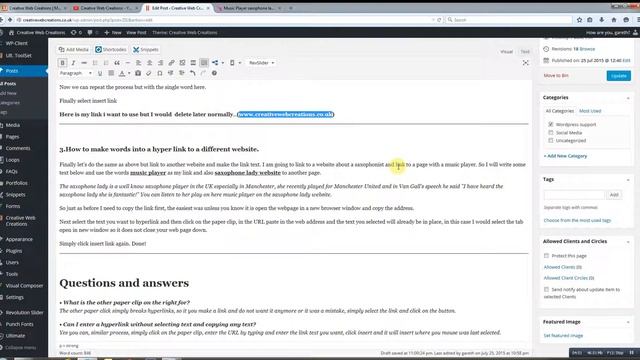Align text right

tap(160, 63)
